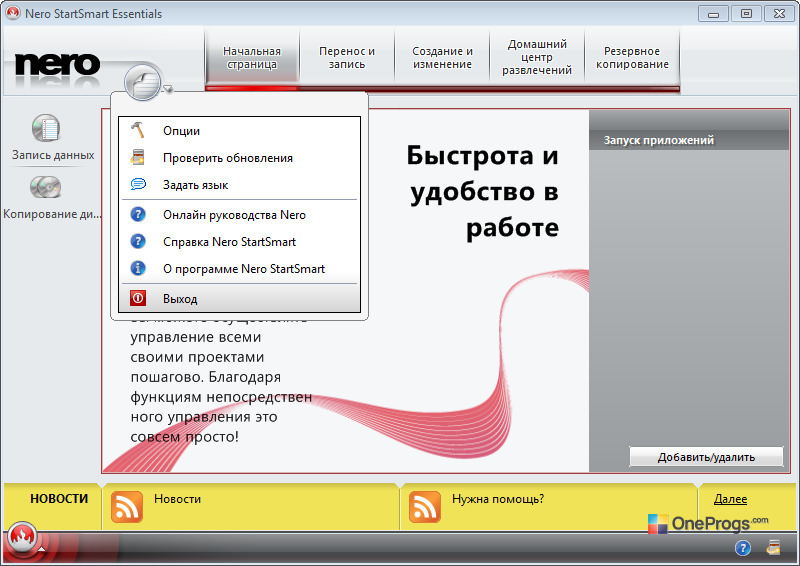This screenshot has width=800, height=566.
Task: Expand the arrow beside the flame launcher
Action: (x=41, y=549)
